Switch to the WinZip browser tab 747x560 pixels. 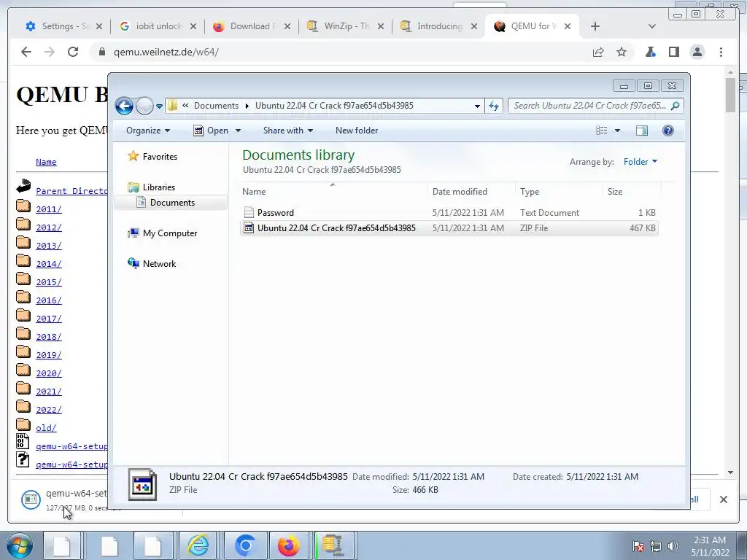point(346,26)
